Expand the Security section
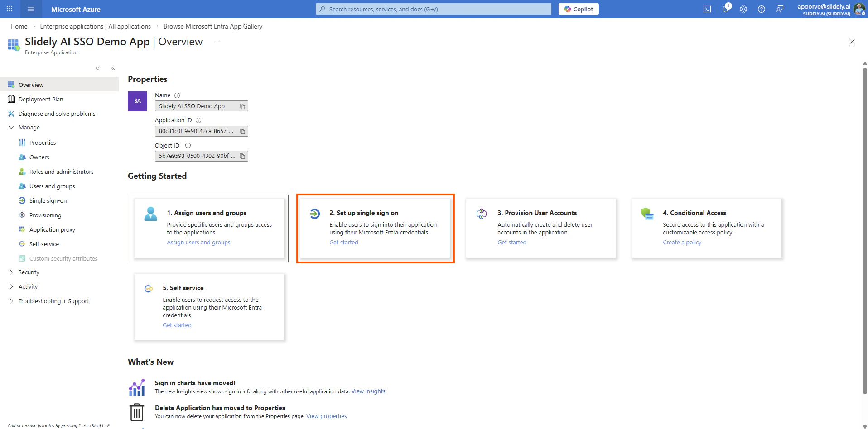The height and width of the screenshot is (429, 868). click(11, 272)
